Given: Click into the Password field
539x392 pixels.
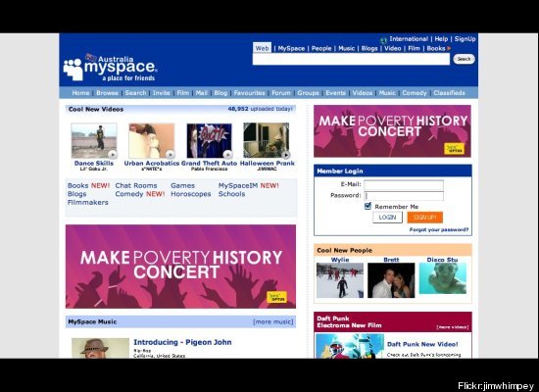Looking at the screenshot, I should coord(404,196).
